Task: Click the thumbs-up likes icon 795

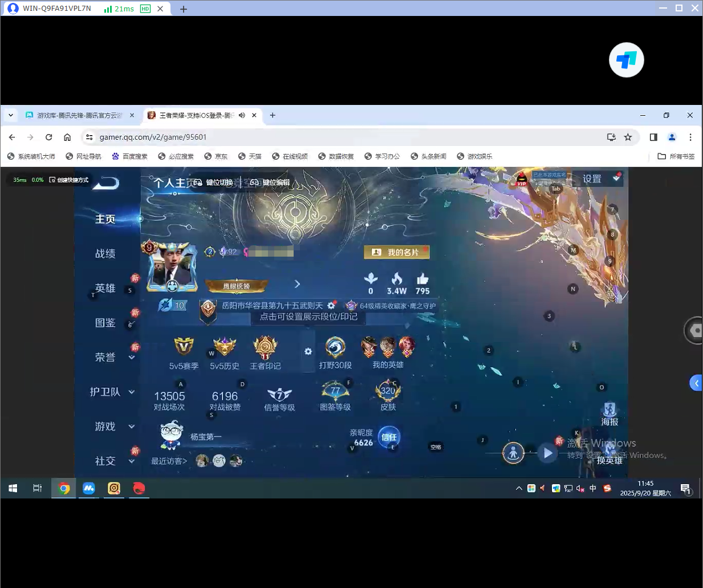Action: [422, 279]
